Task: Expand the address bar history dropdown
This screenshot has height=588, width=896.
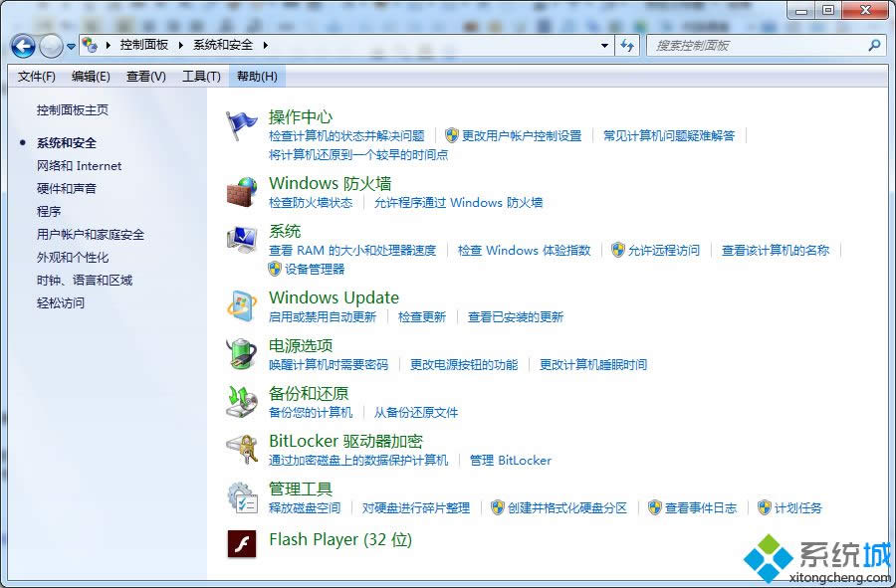Action: [604, 45]
